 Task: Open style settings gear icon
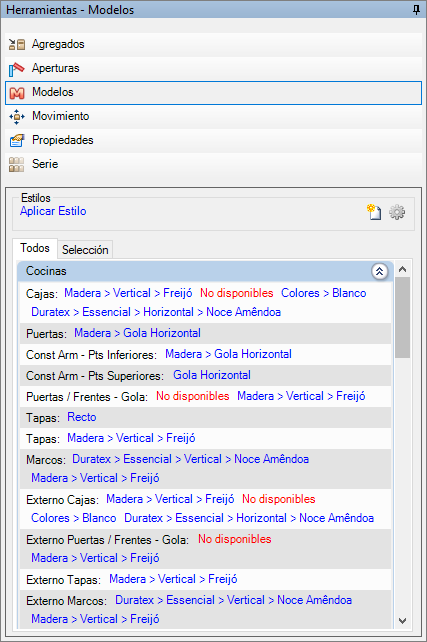pos(397,212)
